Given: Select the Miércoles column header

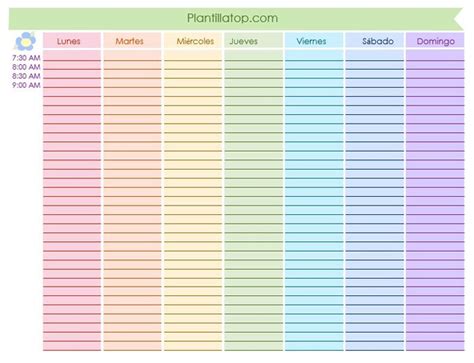Looking at the screenshot, I should click(x=193, y=41).
